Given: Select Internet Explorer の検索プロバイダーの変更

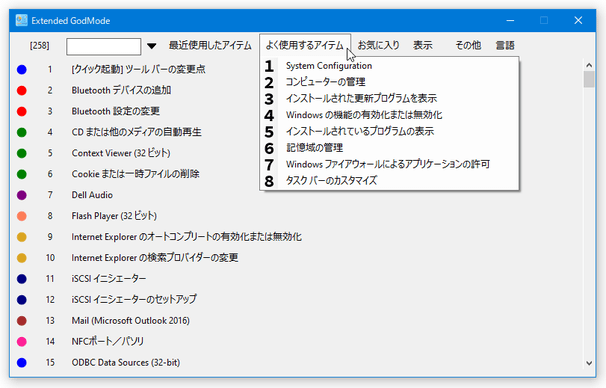Looking at the screenshot, I should pos(155,257).
